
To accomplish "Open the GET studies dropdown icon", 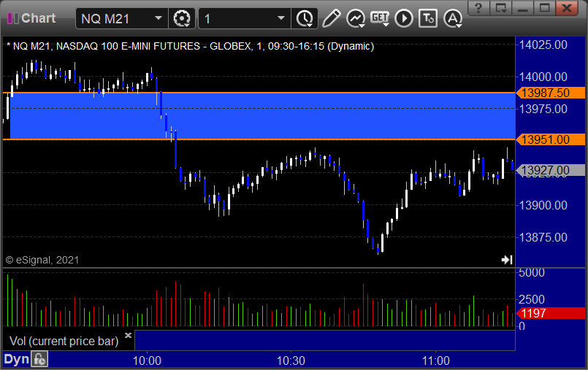I will pyautogui.click(x=380, y=18).
